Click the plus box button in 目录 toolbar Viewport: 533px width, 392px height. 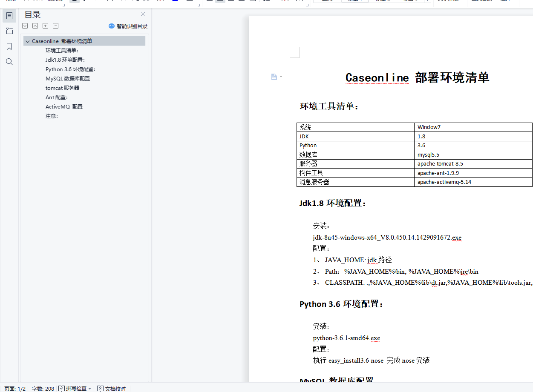click(x=46, y=26)
